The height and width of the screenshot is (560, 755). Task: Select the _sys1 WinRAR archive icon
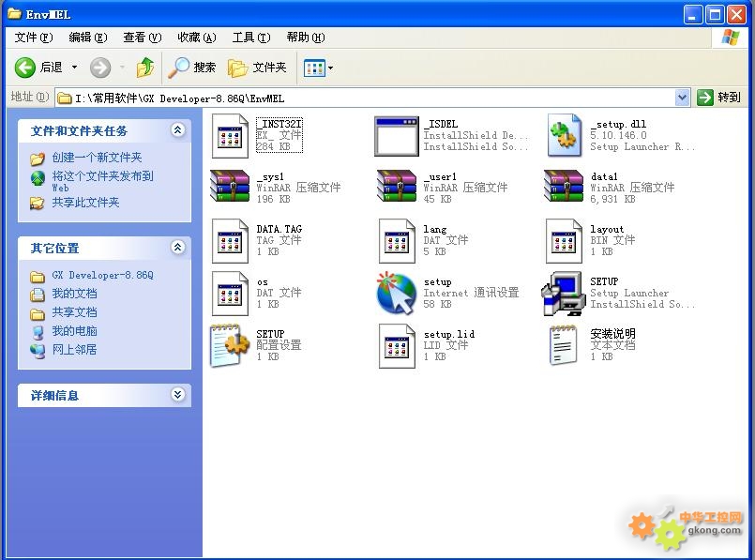click(230, 186)
